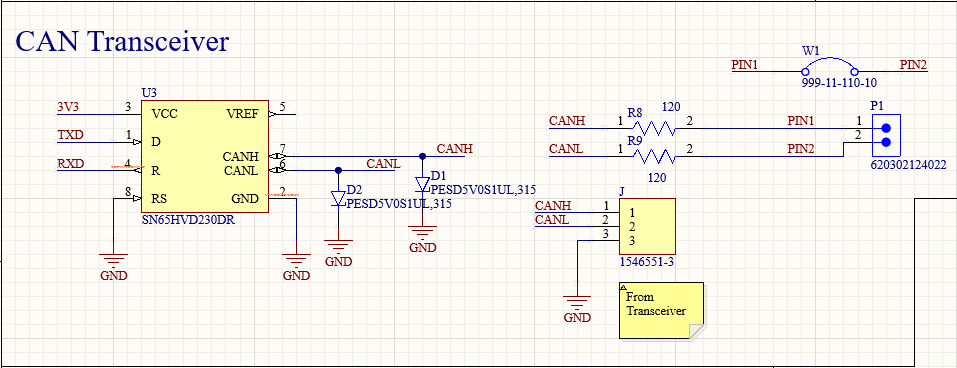Click the GND pin name inside U3
The image size is (957, 368).
[x=245, y=198]
